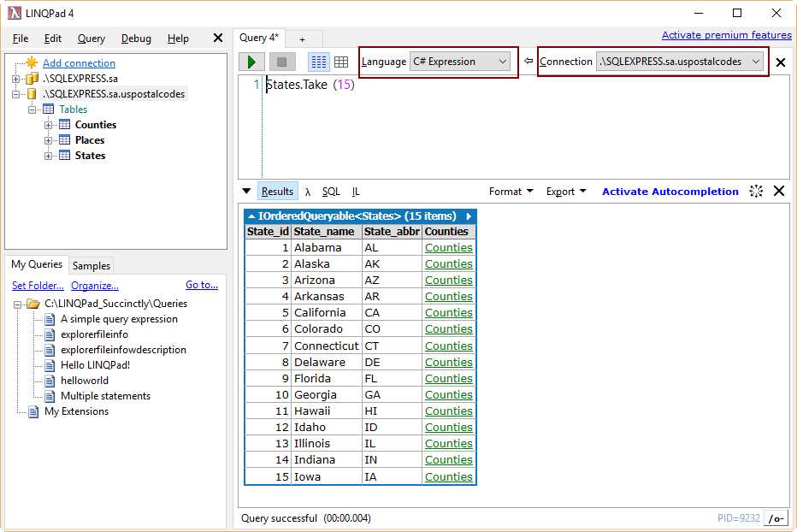
Task: Switch to the Samples tab
Action: (x=91, y=265)
